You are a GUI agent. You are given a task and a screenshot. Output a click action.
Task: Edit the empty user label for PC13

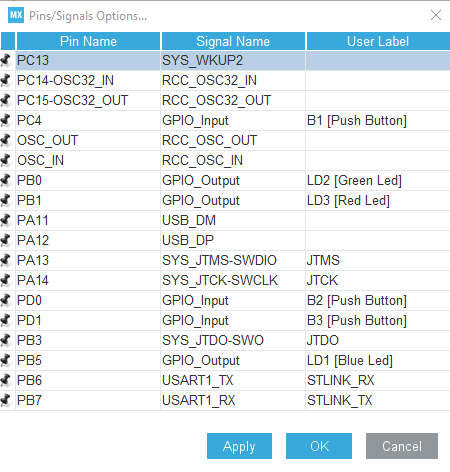click(x=378, y=60)
